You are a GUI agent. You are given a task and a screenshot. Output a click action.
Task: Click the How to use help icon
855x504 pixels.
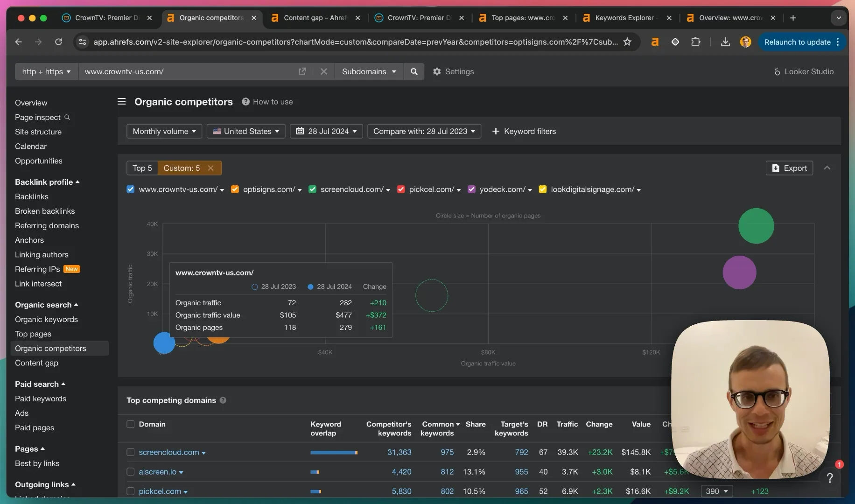(245, 102)
